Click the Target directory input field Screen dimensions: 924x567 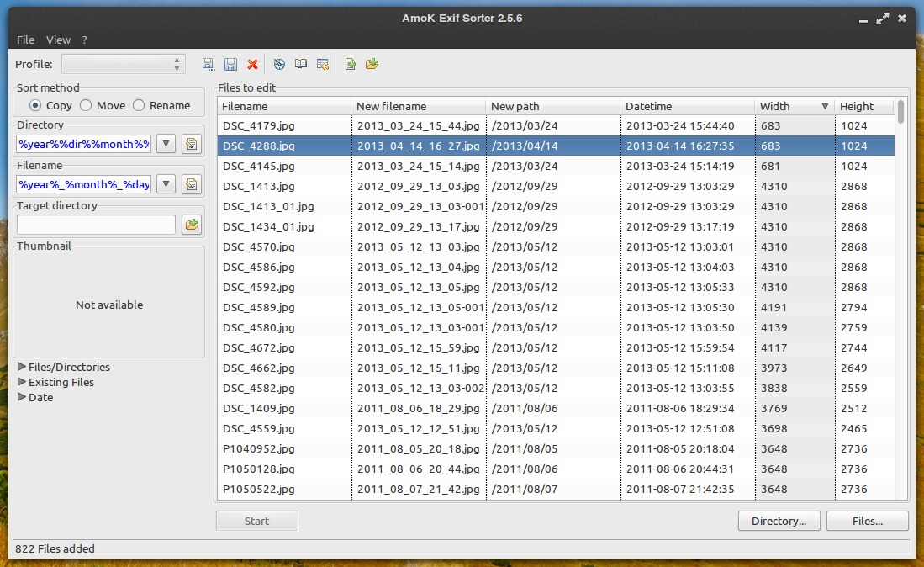tap(96, 225)
